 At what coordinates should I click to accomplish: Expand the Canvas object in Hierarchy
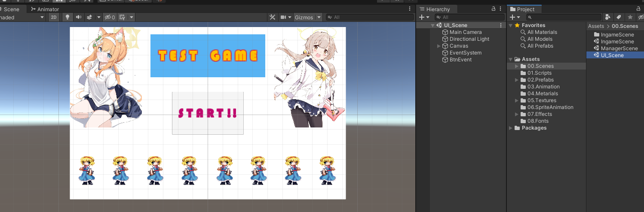click(439, 46)
